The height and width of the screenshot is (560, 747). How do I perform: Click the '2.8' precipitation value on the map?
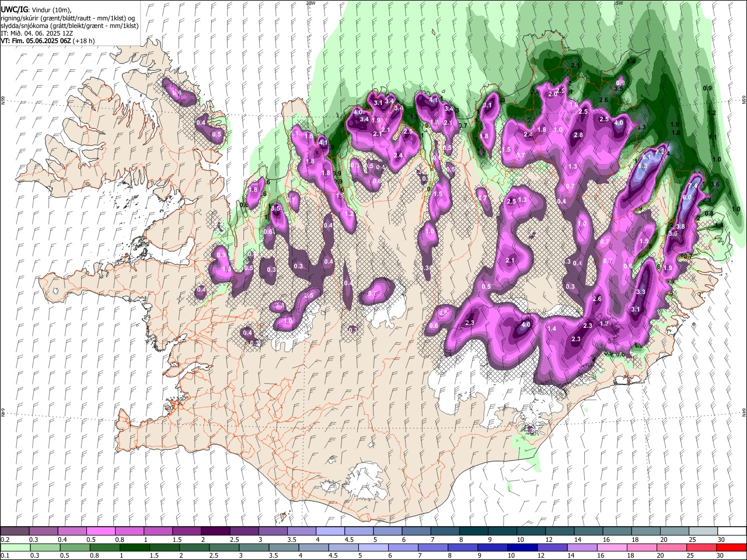click(x=578, y=135)
